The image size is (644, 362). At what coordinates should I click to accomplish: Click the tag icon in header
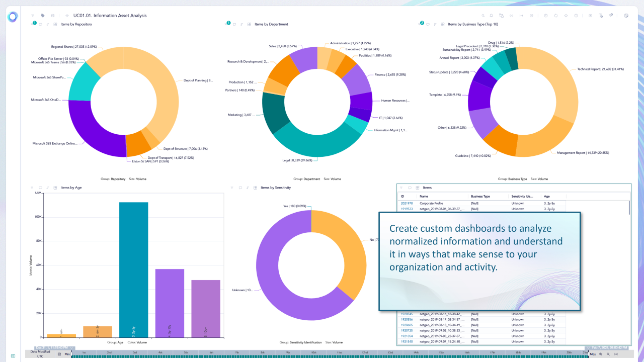(x=43, y=16)
